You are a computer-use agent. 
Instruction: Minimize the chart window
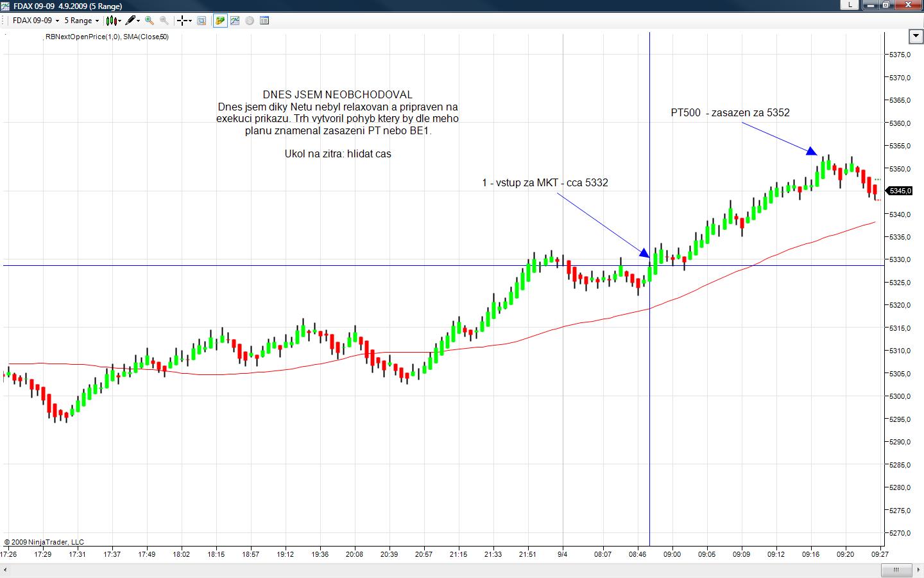869,4
